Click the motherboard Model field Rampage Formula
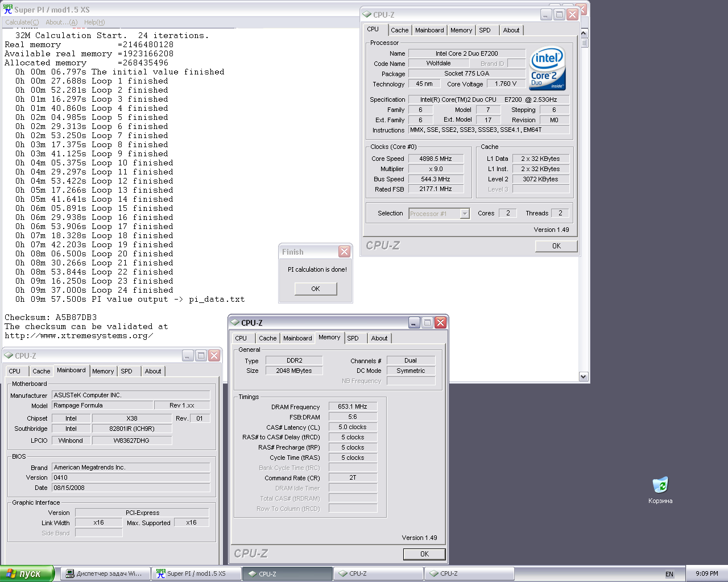The width and height of the screenshot is (728, 582). tap(102, 405)
